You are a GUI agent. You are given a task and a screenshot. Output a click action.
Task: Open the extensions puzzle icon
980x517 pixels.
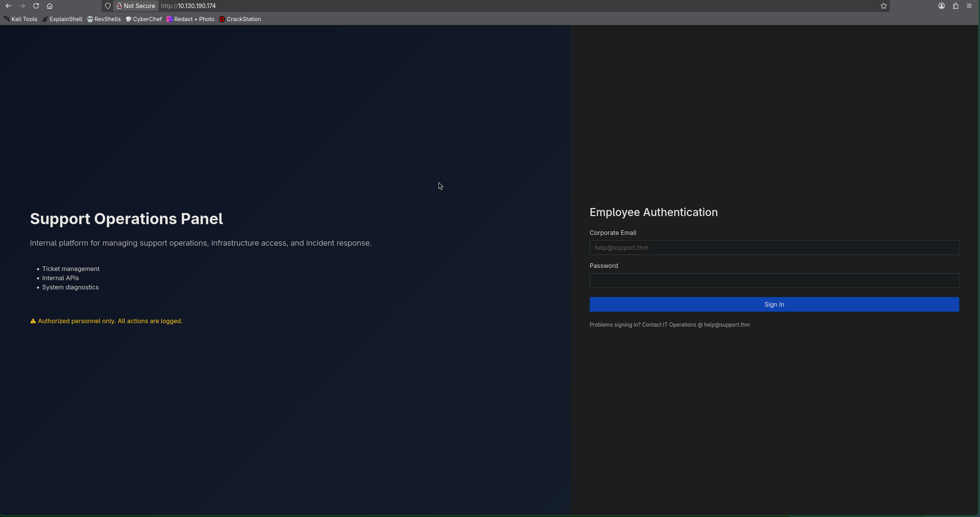[x=955, y=6]
